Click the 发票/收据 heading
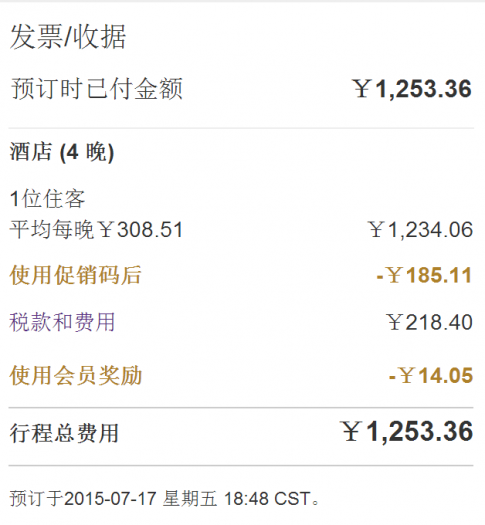This screenshot has width=485, height=525. tap(68, 36)
